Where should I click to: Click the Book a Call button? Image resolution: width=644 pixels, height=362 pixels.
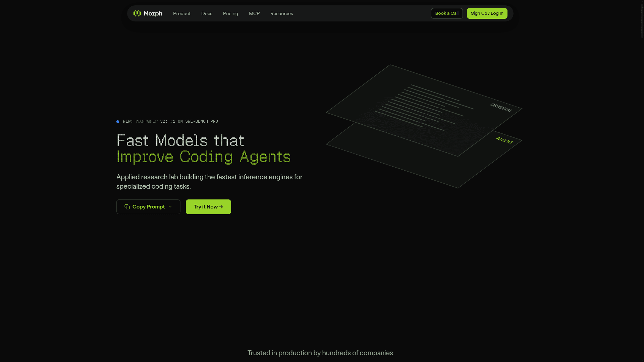(447, 13)
